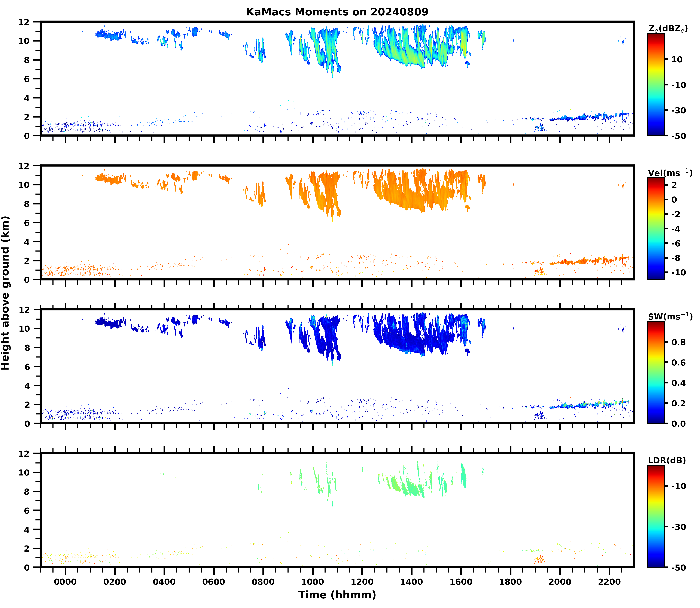
Task: Click the Vel colorbar in second panel
Action: point(656,228)
